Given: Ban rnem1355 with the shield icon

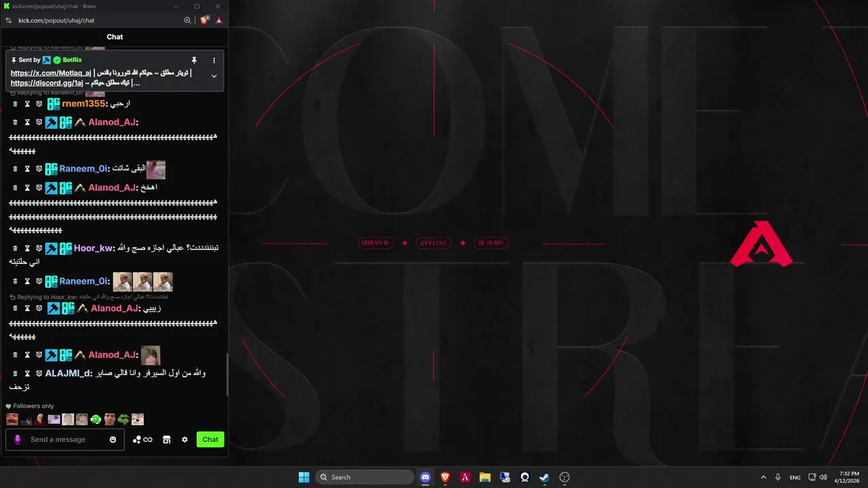Looking at the screenshot, I should [x=39, y=104].
